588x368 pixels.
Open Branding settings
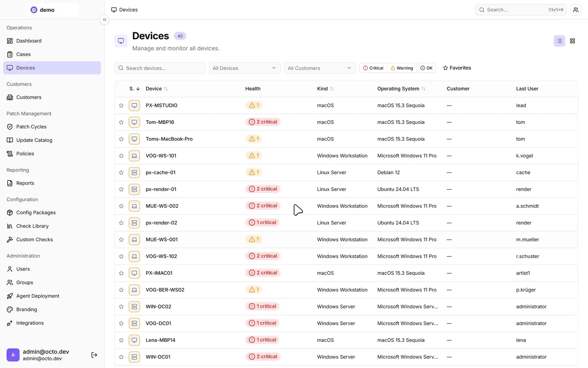pos(52,310)
